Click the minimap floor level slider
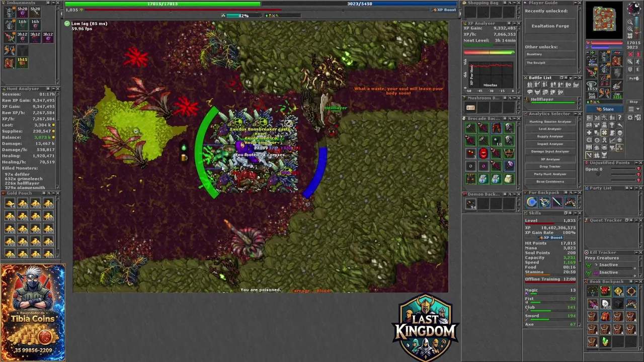 pos(637,28)
